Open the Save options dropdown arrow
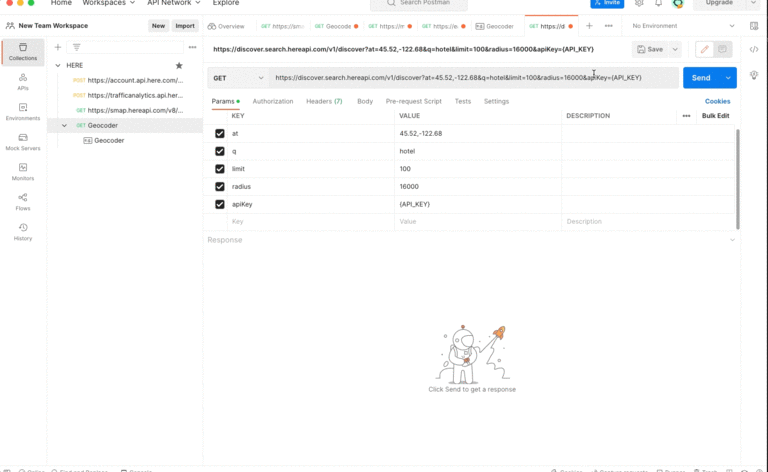 pos(675,49)
